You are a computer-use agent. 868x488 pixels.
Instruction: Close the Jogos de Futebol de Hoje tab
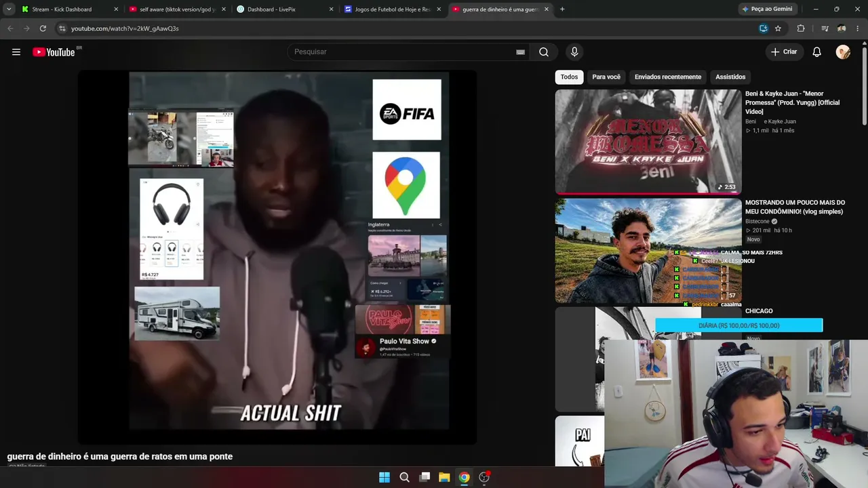pos(439,9)
